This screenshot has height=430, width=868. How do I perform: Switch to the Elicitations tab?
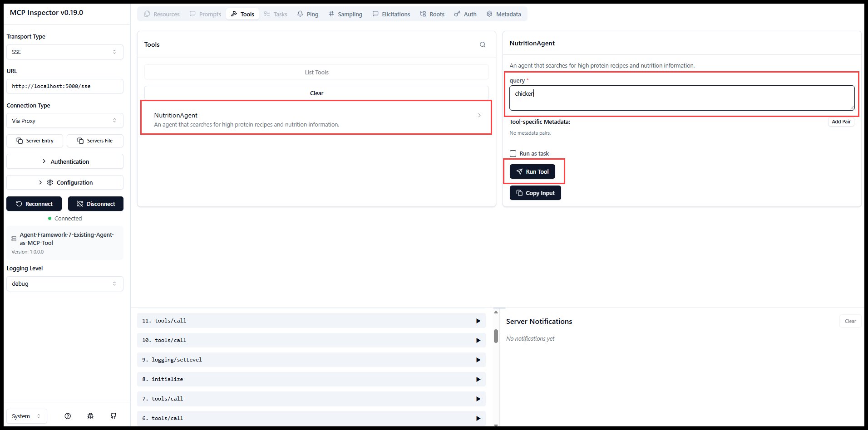(x=391, y=14)
